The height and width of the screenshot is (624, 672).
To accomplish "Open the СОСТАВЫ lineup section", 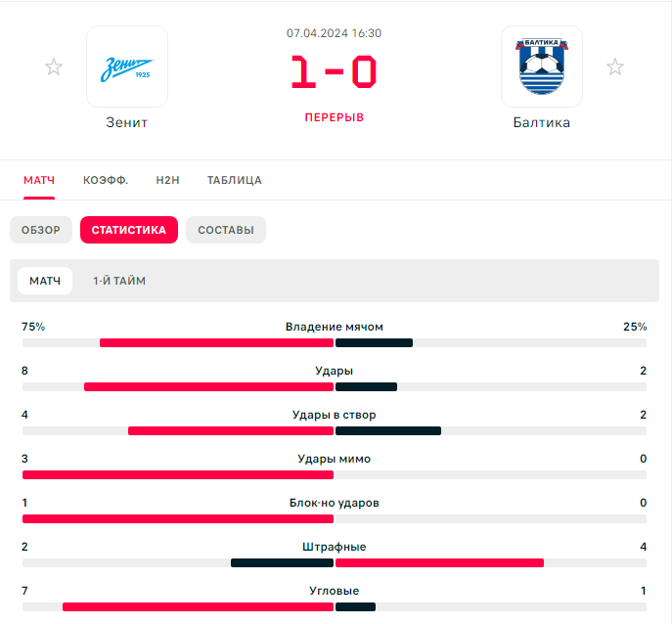I will click(226, 230).
